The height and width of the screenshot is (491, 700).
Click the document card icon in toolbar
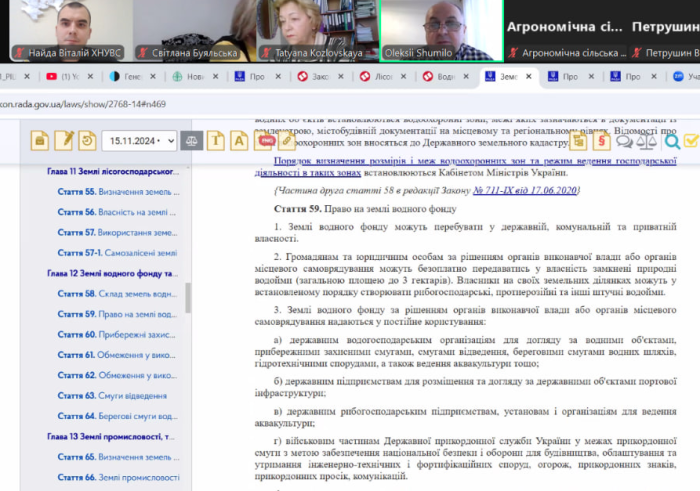(41, 141)
